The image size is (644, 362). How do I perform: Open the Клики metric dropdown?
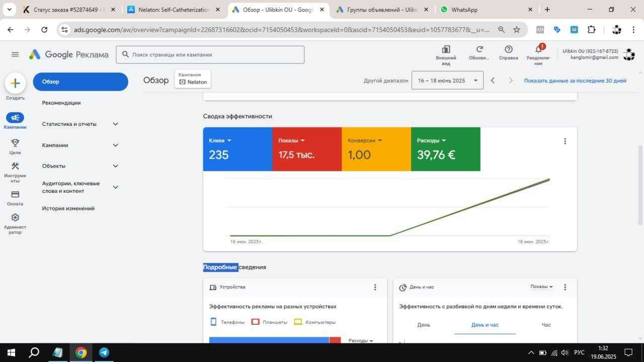click(220, 140)
